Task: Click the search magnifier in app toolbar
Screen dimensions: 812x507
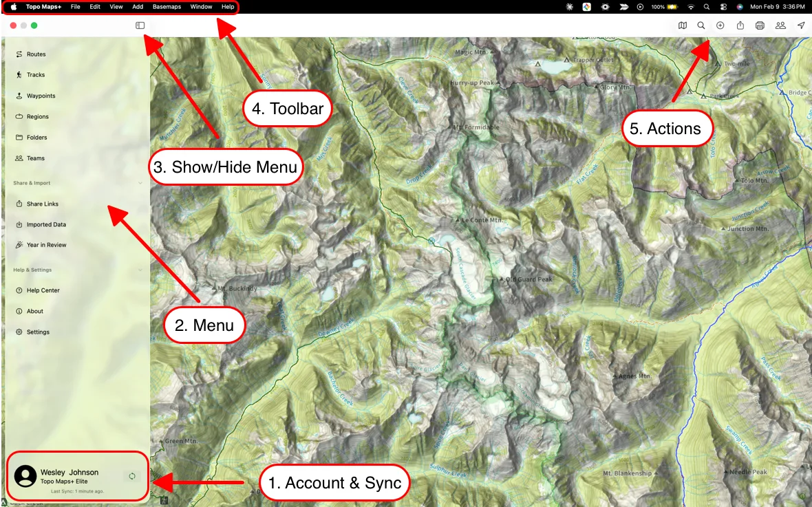Action: click(x=701, y=25)
